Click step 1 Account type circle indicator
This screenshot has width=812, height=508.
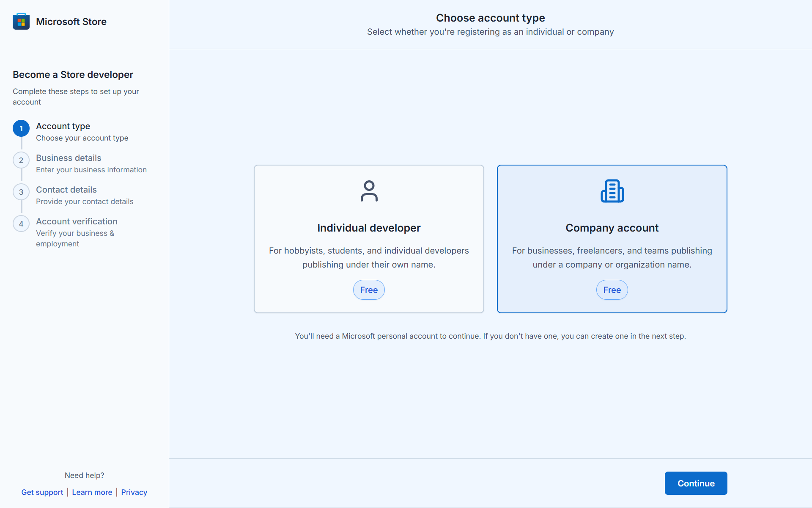pyautogui.click(x=21, y=128)
